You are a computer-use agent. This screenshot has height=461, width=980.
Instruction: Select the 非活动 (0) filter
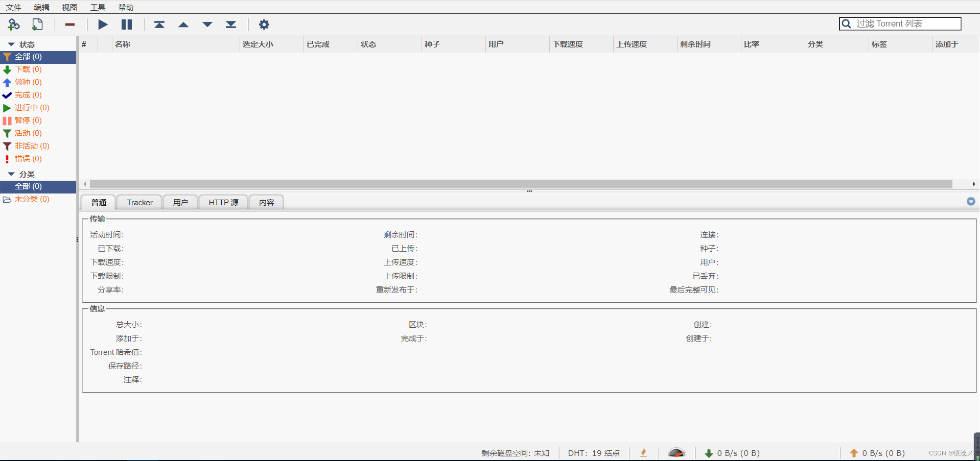[x=38, y=146]
